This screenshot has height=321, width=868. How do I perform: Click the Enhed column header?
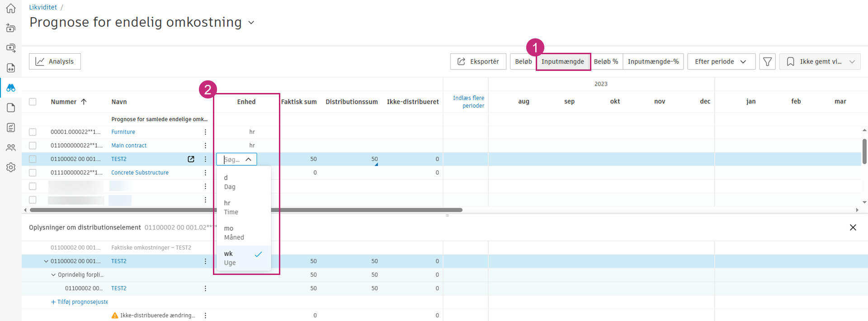click(246, 102)
